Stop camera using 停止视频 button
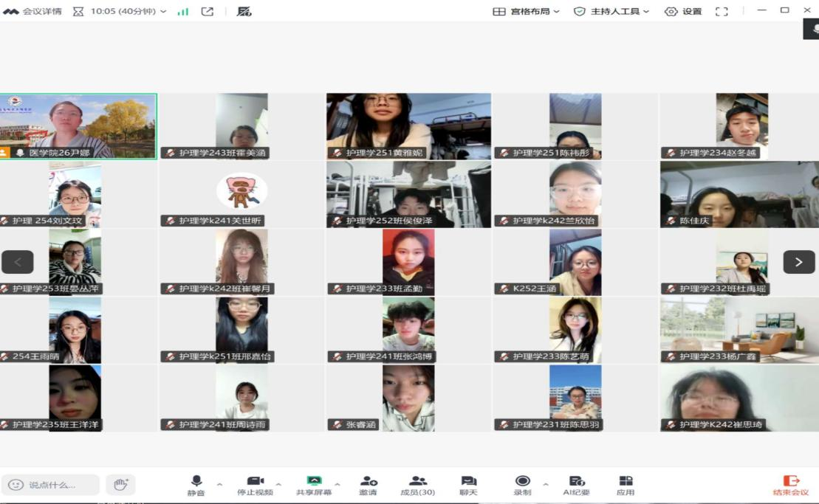This screenshot has width=819, height=504. click(x=255, y=485)
